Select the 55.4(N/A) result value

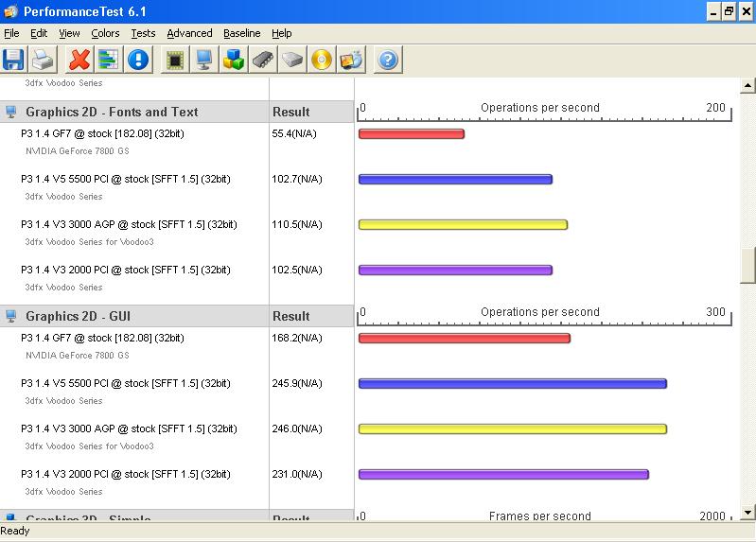point(294,133)
